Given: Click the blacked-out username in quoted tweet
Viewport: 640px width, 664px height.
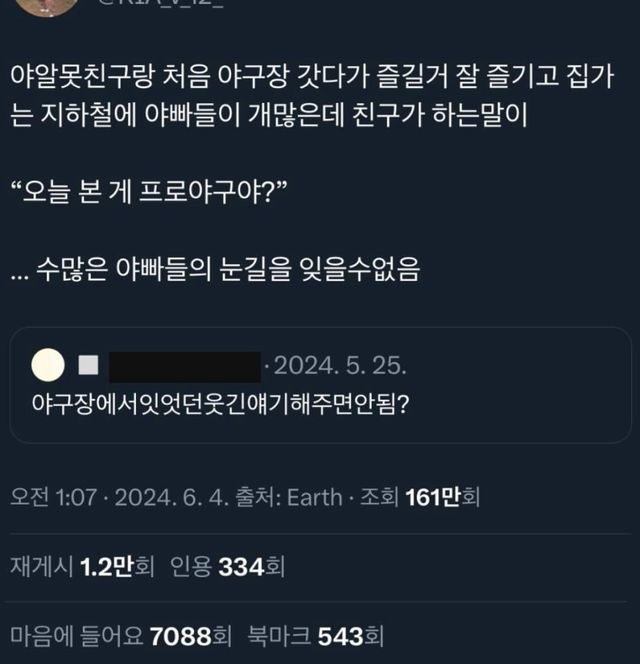Looking at the screenshot, I should pos(184,367).
